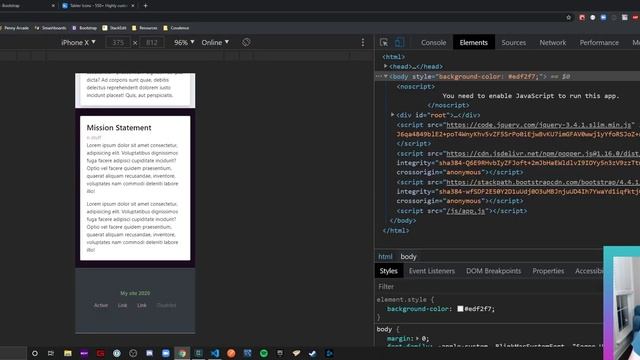Open the device toolbar more-options menu
This screenshot has width=640, height=360.
(363, 42)
